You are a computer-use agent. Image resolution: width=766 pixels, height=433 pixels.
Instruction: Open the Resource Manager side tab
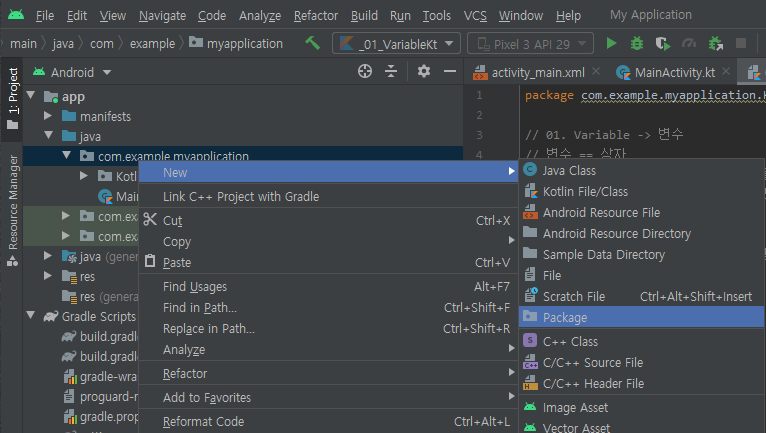tap(12, 211)
